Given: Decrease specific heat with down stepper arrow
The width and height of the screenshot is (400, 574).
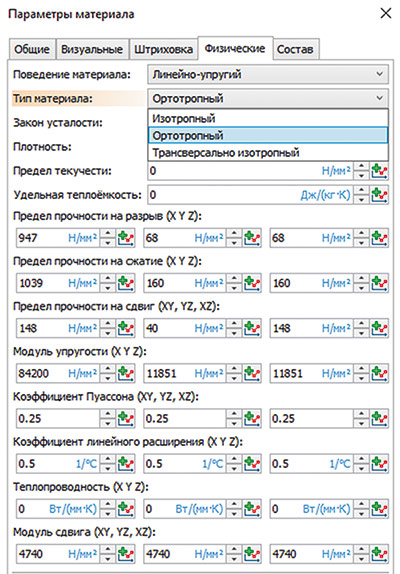Looking at the screenshot, I should 361,199.
